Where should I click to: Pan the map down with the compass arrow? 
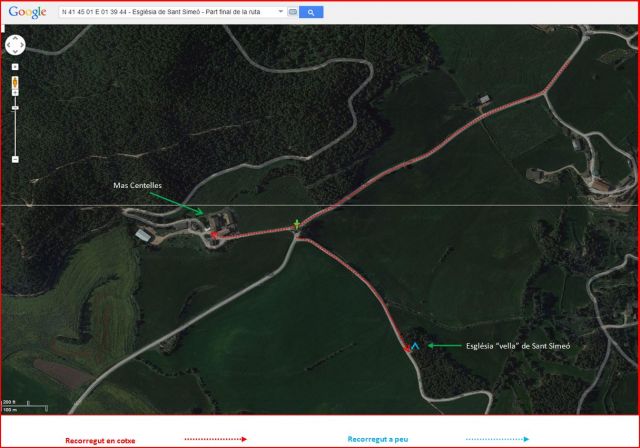point(15,51)
